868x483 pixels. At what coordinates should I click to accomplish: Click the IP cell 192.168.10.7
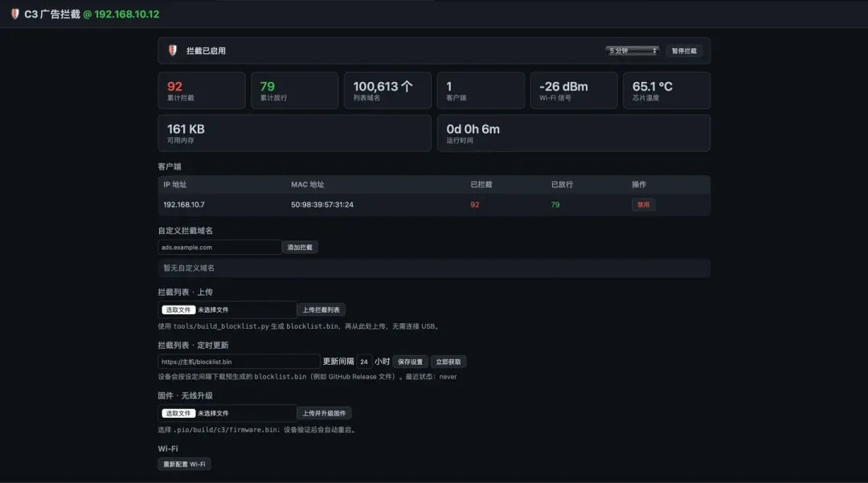(x=184, y=205)
